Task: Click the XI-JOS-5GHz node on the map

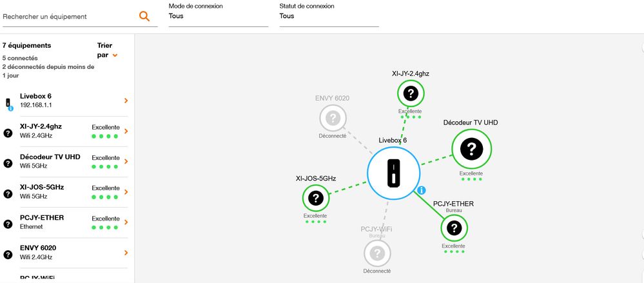Action: [x=315, y=199]
